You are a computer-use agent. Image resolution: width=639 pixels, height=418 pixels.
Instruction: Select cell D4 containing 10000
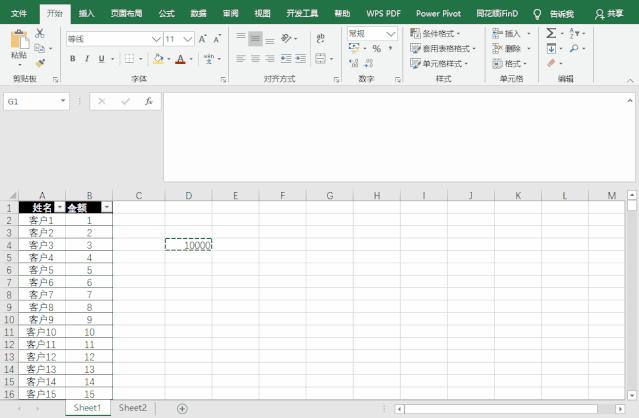(188, 245)
